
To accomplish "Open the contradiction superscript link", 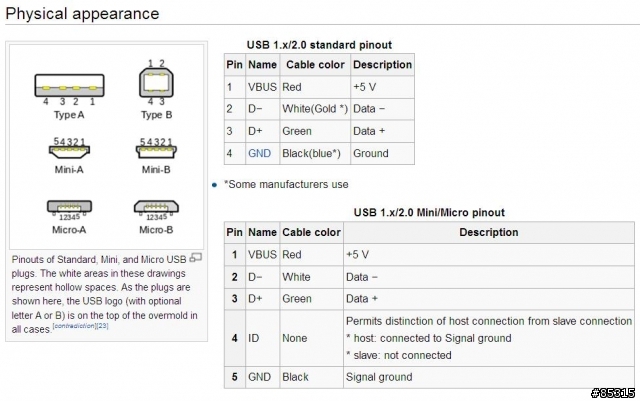I will point(73,326).
